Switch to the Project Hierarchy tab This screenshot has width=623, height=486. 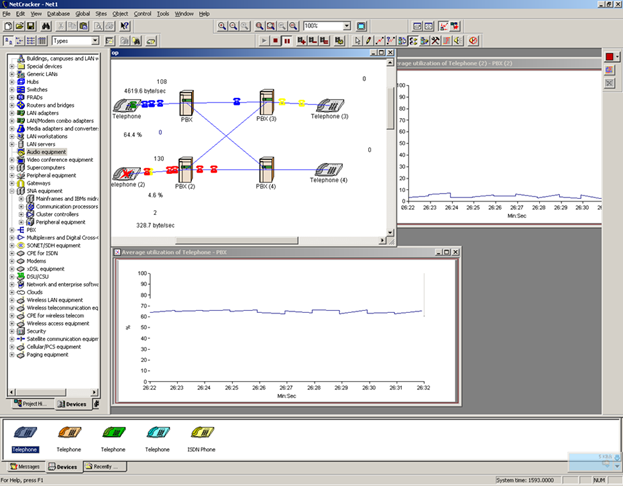pos(32,403)
